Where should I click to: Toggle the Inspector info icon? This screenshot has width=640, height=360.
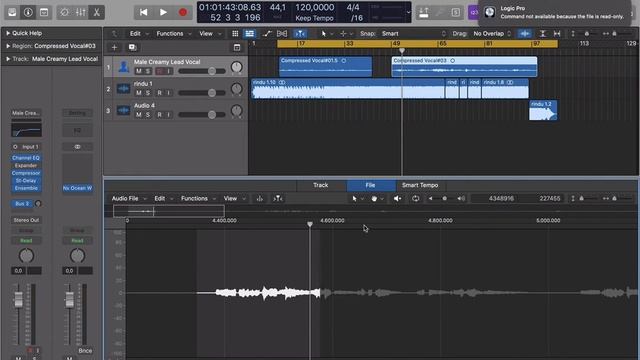28,12
